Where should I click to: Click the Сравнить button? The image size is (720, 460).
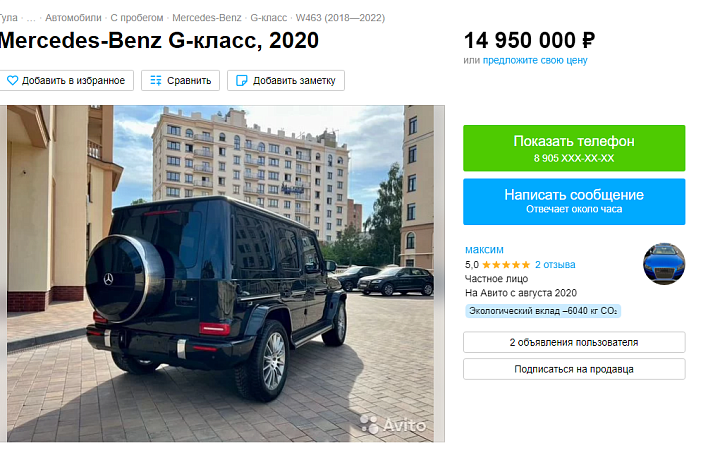(x=180, y=81)
